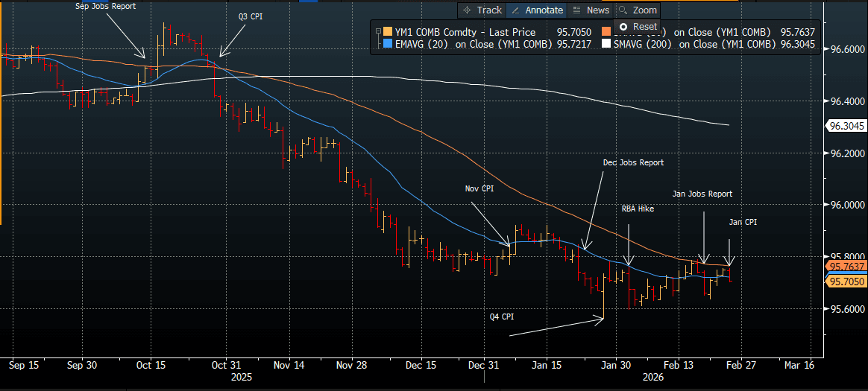868x391 pixels.
Task: Click the orange moving average legend swatch
Action: click(x=605, y=32)
